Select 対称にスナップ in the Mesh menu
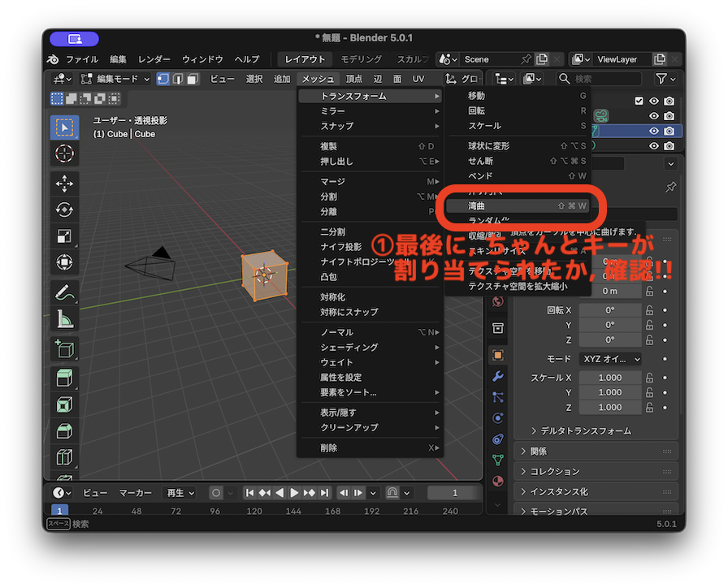 (x=370, y=312)
